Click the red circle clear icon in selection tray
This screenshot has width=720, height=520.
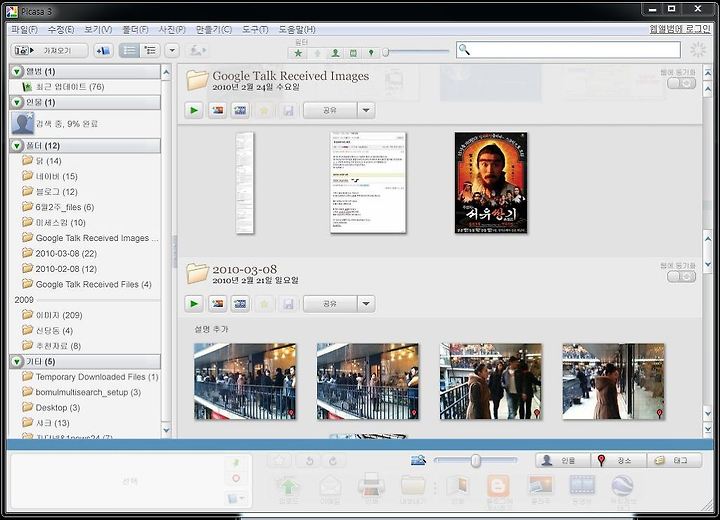(236, 479)
